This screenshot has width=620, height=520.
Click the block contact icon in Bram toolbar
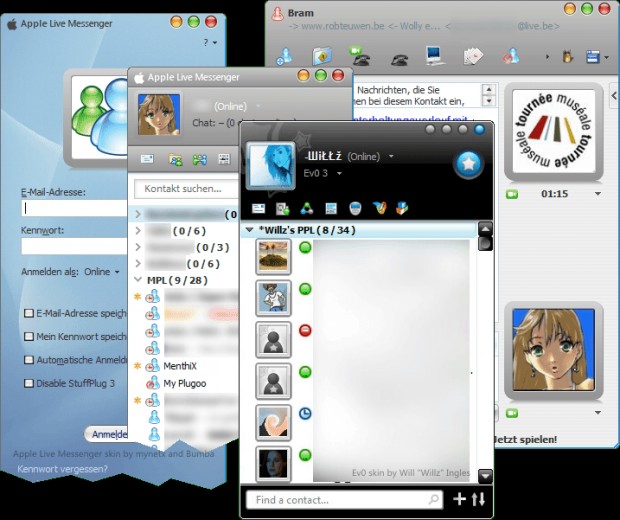pos(511,56)
